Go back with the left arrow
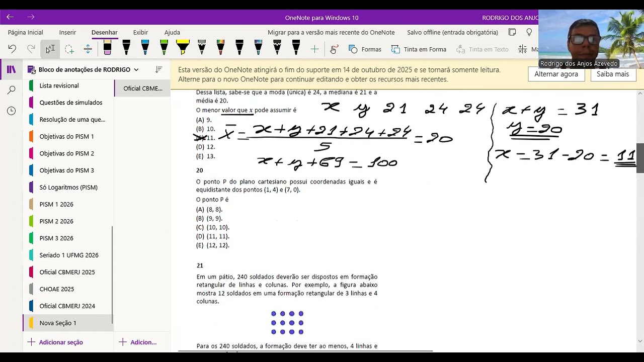The height and width of the screenshot is (362, 644). click(x=10, y=18)
